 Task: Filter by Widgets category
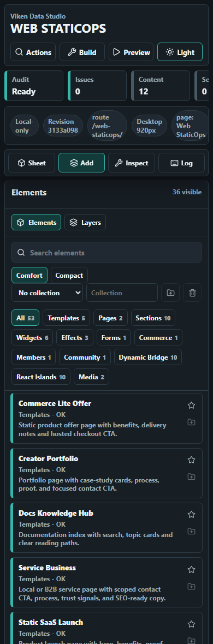(32, 338)
